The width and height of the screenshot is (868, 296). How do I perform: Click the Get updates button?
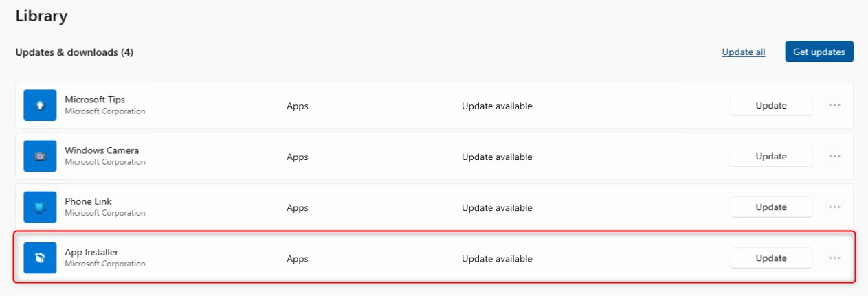click(819, 52)
